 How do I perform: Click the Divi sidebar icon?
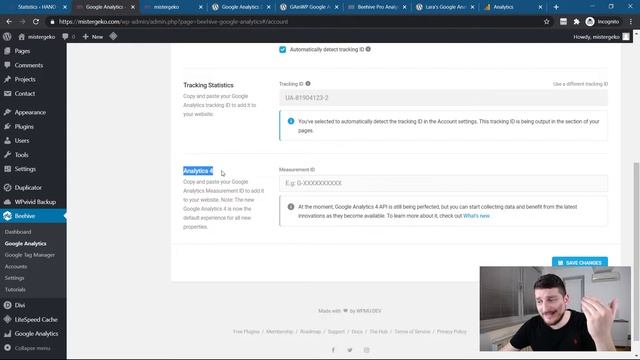(7, 305)
